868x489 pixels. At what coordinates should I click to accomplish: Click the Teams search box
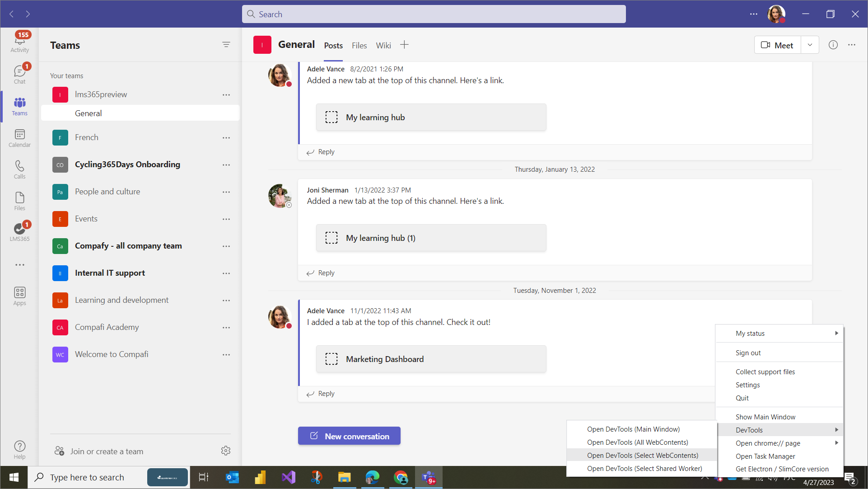click(434, 14)
